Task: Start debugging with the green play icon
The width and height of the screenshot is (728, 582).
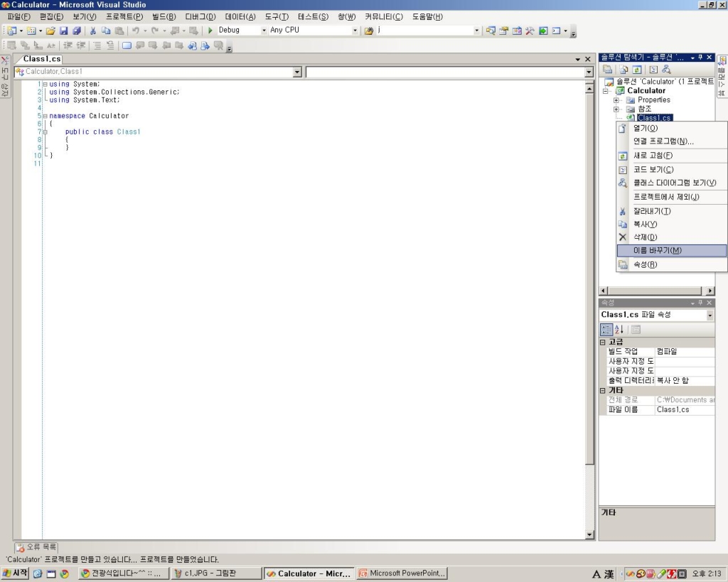Action: (210, 31)
